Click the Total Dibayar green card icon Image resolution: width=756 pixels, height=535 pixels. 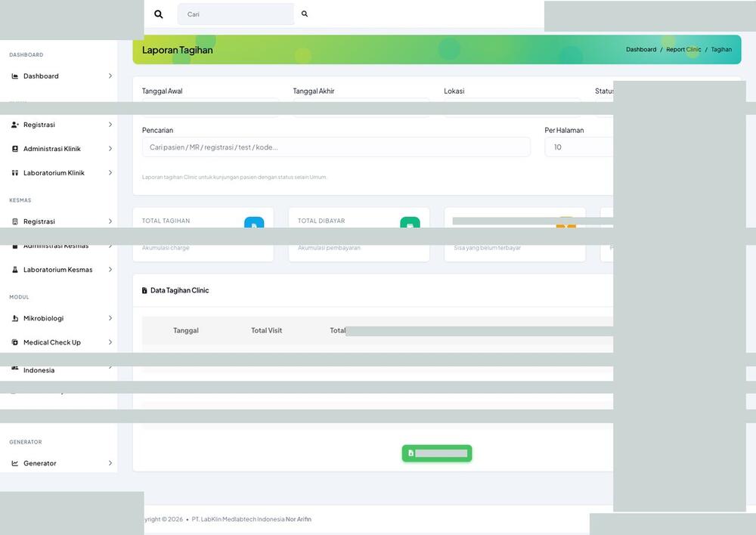point(410,223)
